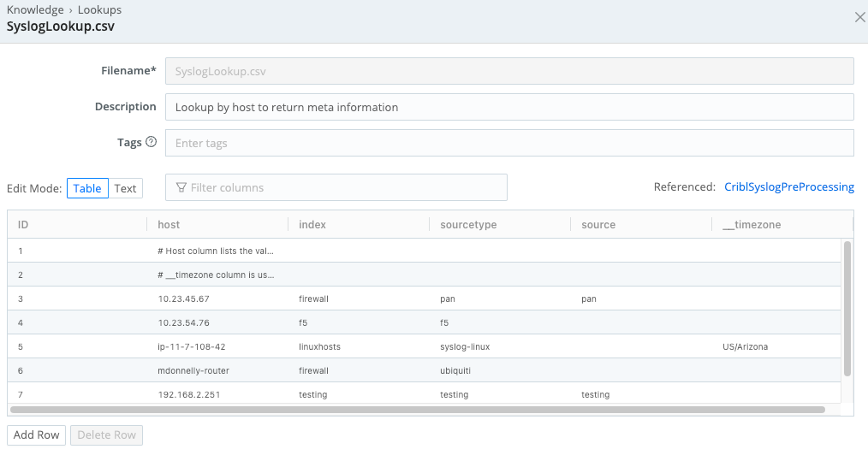Focus the Filter columns box
Screen dimensions: 868x461
(x=336, y=187)
